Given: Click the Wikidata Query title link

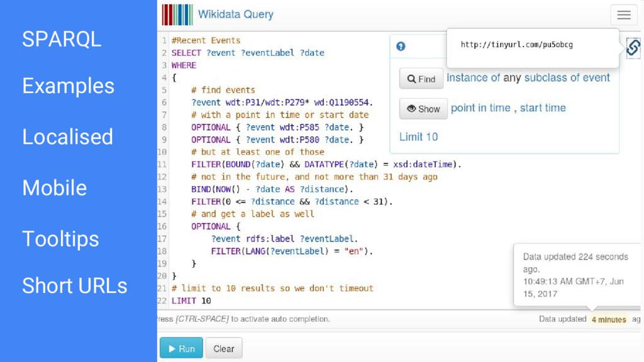Looking at the screenshot, I should click(235, 14).
